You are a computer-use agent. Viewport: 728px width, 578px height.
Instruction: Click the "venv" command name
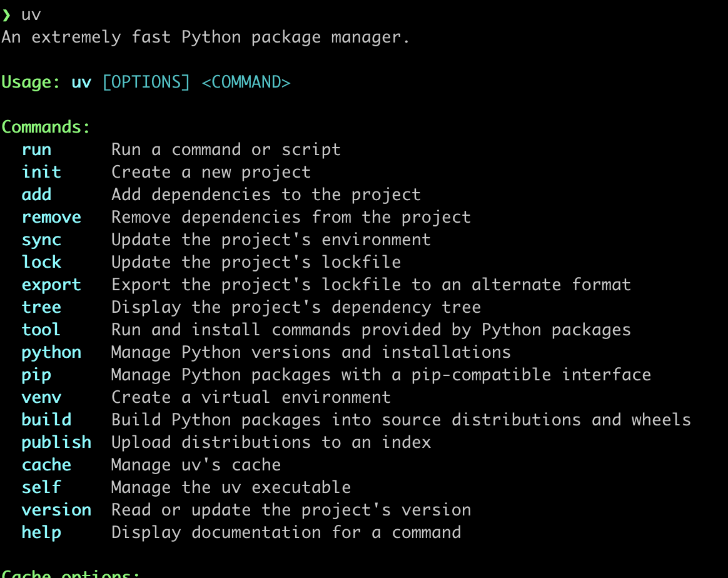point(41,398)
